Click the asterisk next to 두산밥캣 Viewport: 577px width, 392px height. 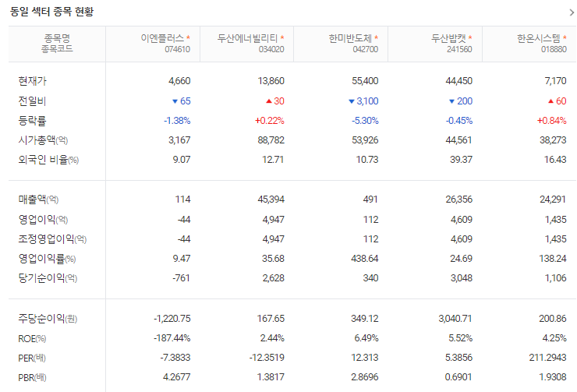[470, 37]
